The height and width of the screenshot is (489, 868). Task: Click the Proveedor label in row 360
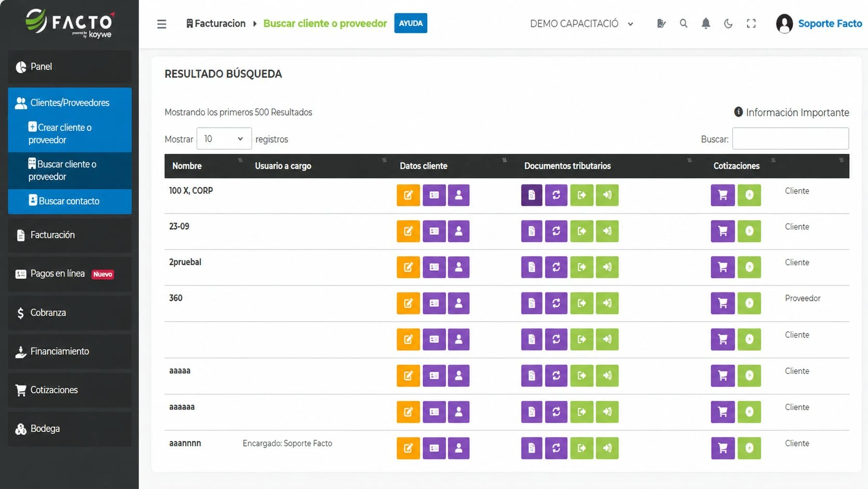tap(803, 298)
